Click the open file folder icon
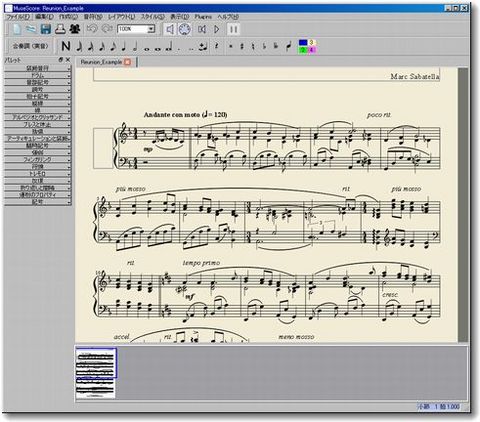Screen dimensions: 480x422 (x=31, y=29)
